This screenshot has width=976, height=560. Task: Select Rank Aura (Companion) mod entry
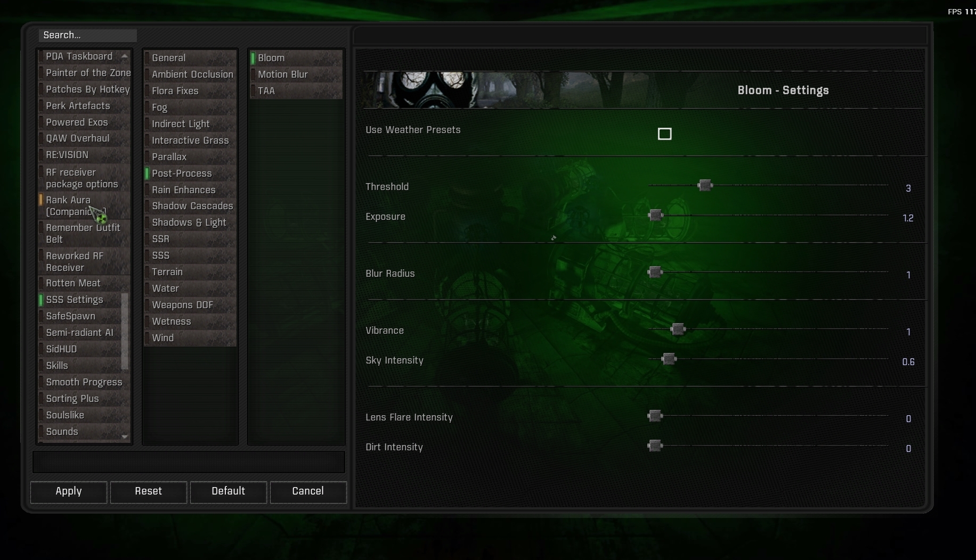pos(84,205)
